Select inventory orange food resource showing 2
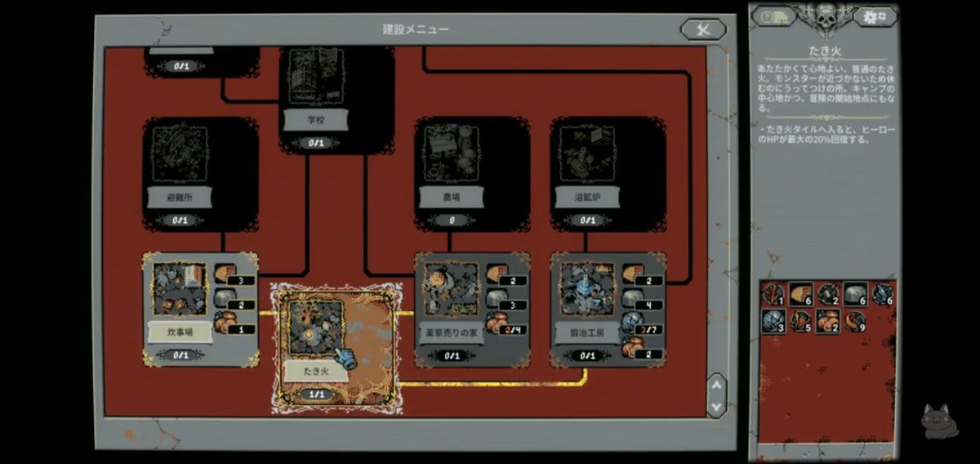The image size is (980, 464). tap(827, 321)
